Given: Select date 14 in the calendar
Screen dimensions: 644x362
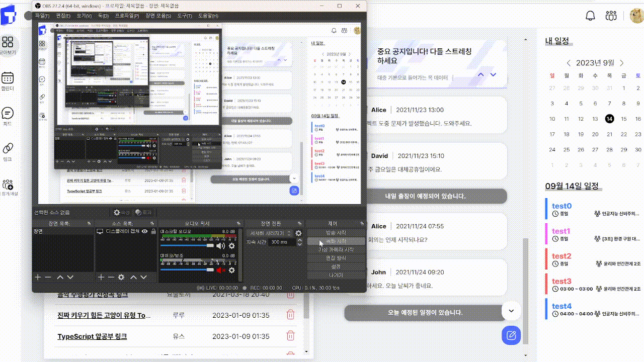Looking at the screenshot, I should [609, 119].
